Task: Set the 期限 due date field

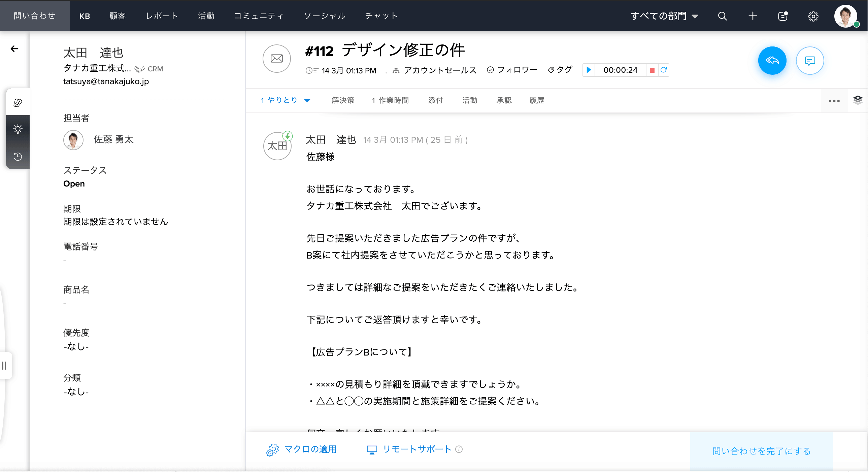Action: pos(115,222)
